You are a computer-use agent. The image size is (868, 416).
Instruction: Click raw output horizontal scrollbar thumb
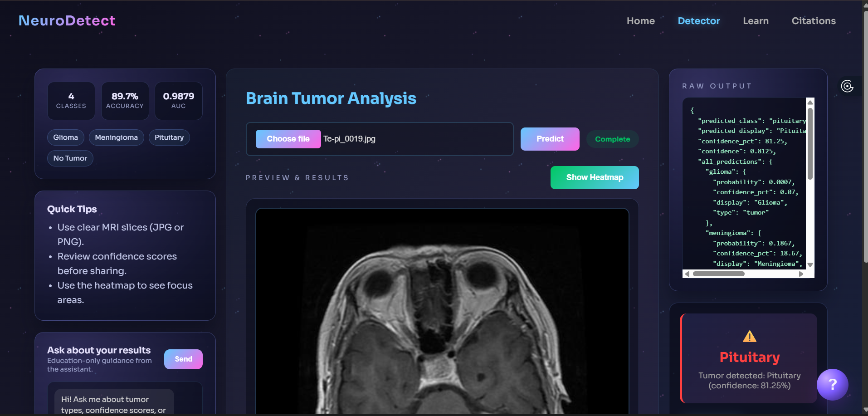click(x=718, y=274)
